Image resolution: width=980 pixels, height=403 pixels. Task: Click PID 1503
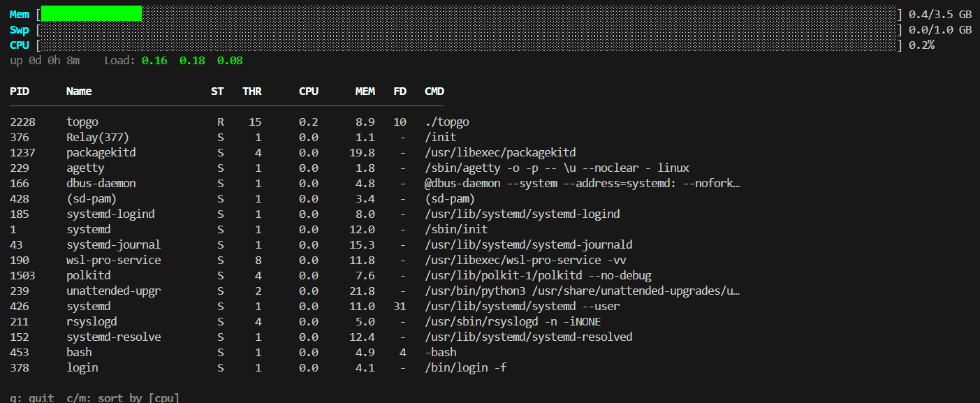pos(22,276)
